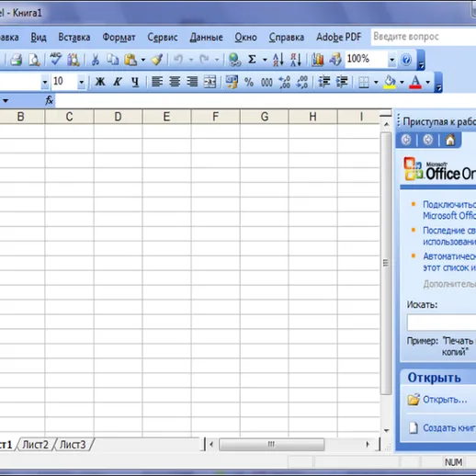The image size is (476, 476).
Task: Toggle align right
Action: [192, 82]
